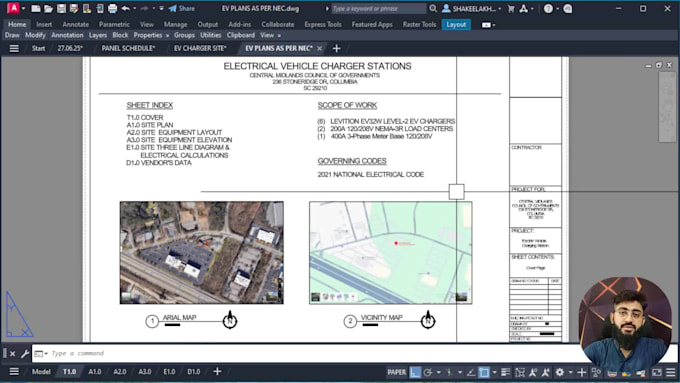Open the Annotate ribbon tab

pos(75,25)
